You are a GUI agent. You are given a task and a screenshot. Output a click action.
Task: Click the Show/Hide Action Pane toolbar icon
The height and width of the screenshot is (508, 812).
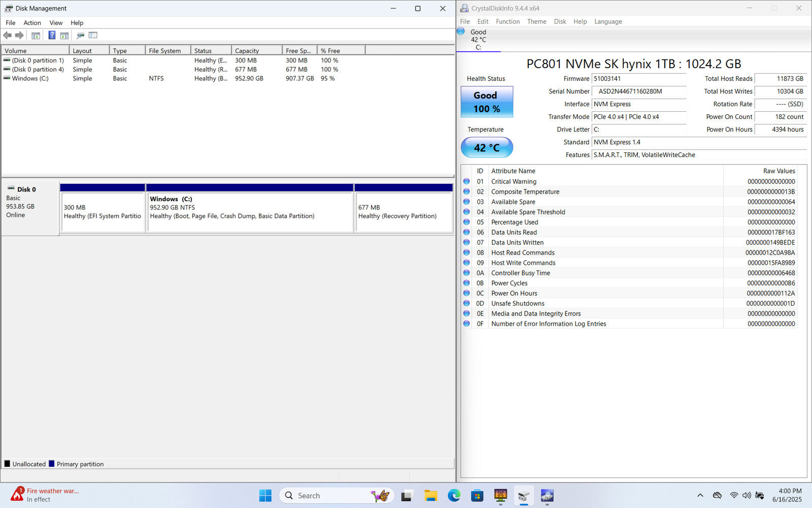pos(64,36)
